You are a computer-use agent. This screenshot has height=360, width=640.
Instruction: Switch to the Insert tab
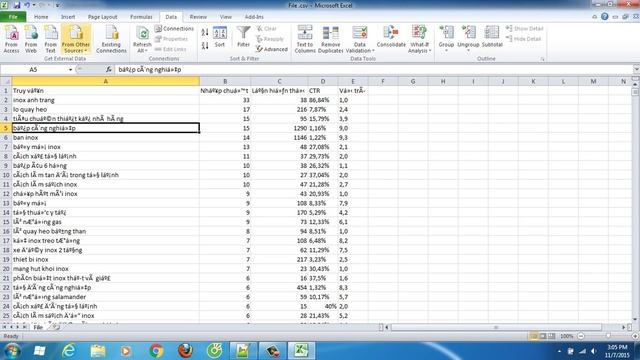click(x=68, y=17)
